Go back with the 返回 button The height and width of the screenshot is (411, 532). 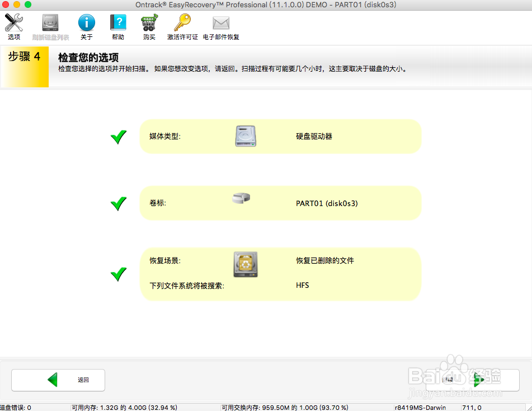click(58, 380)
